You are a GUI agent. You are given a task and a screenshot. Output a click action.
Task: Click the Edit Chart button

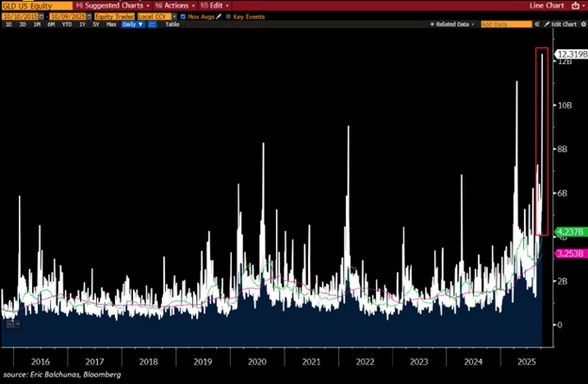click(562, 24)
